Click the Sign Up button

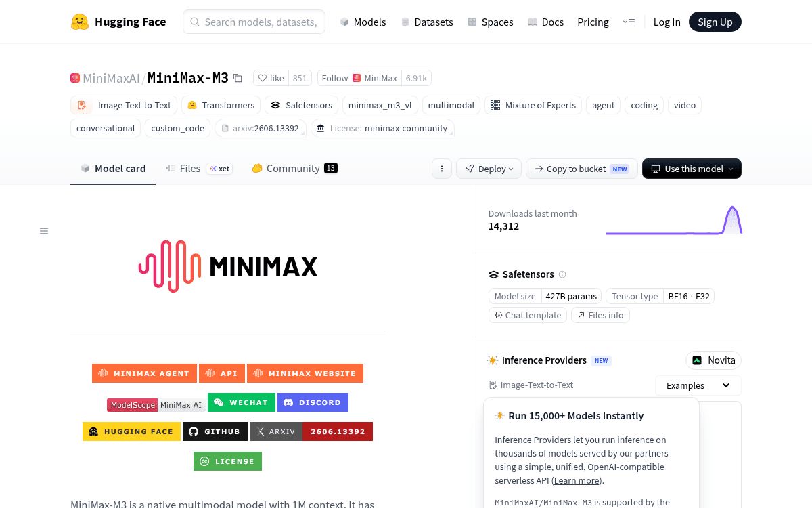(715, 22)
